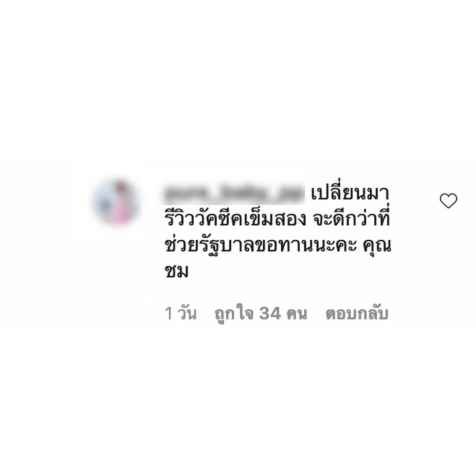The width and height of the screenshot is (476, 476).
Task: Click the comment line ช่วยรัฐบาลขอทานนะคะ
Action: point(260,245)
